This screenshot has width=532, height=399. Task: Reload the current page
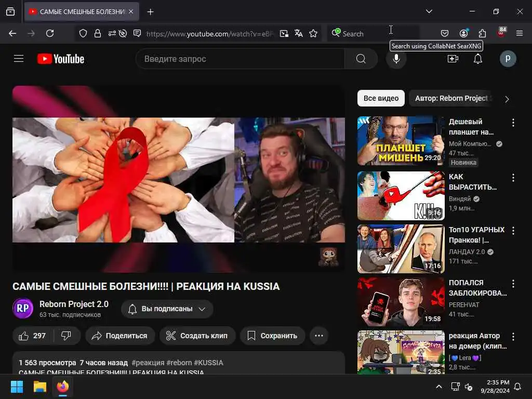50,33
